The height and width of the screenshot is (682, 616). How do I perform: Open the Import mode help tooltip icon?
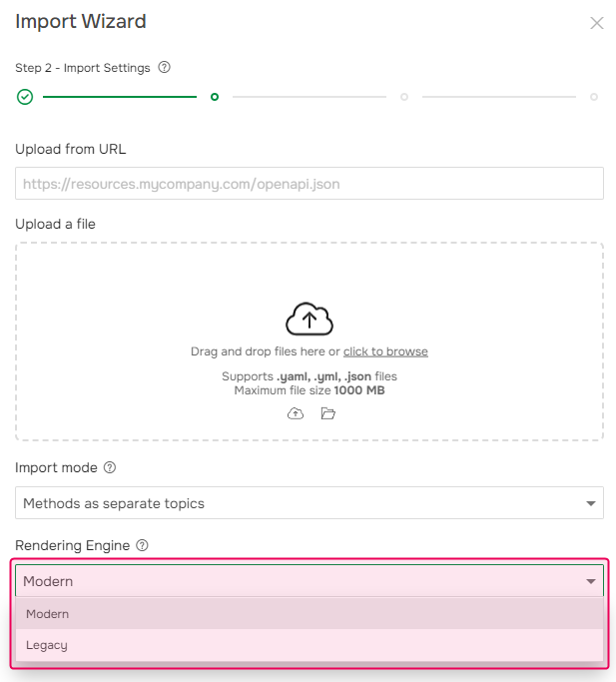click(110, 467)
